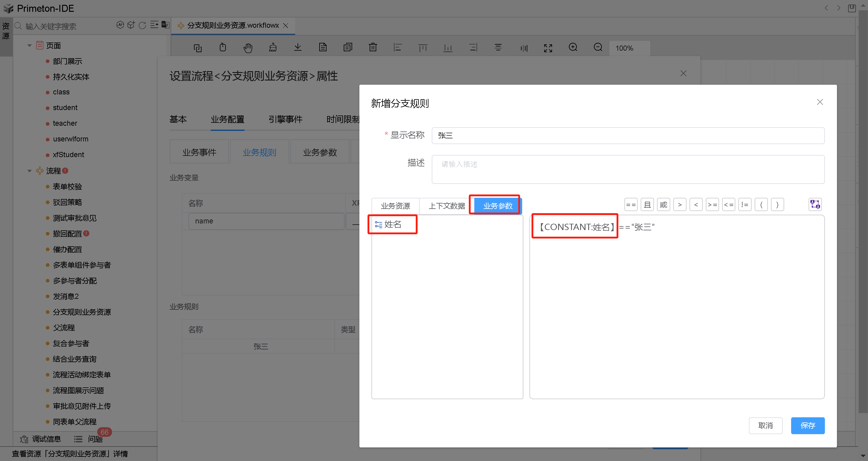
Task: Insert the 且 (AND) operator
Action: (647, 204)
